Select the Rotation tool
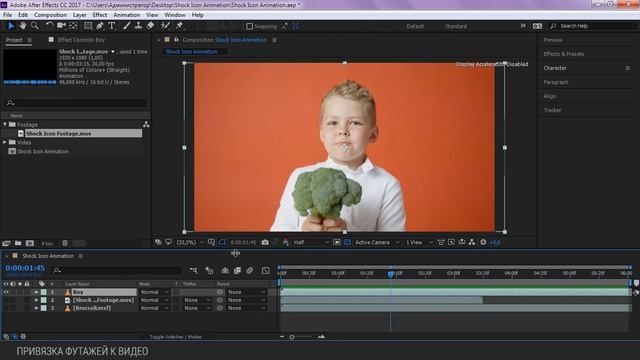Viewport: 640px width, 360px height. click(49, 26)
